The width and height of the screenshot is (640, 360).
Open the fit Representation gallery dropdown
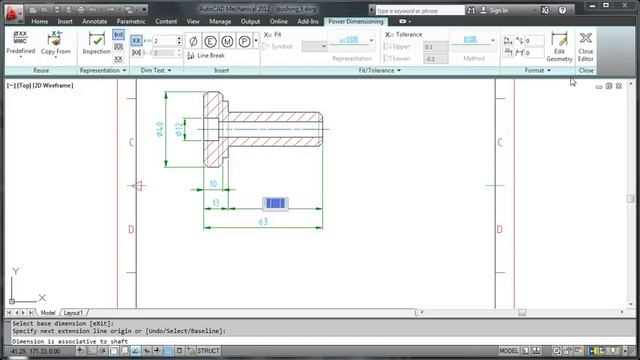tap(371, 40)
